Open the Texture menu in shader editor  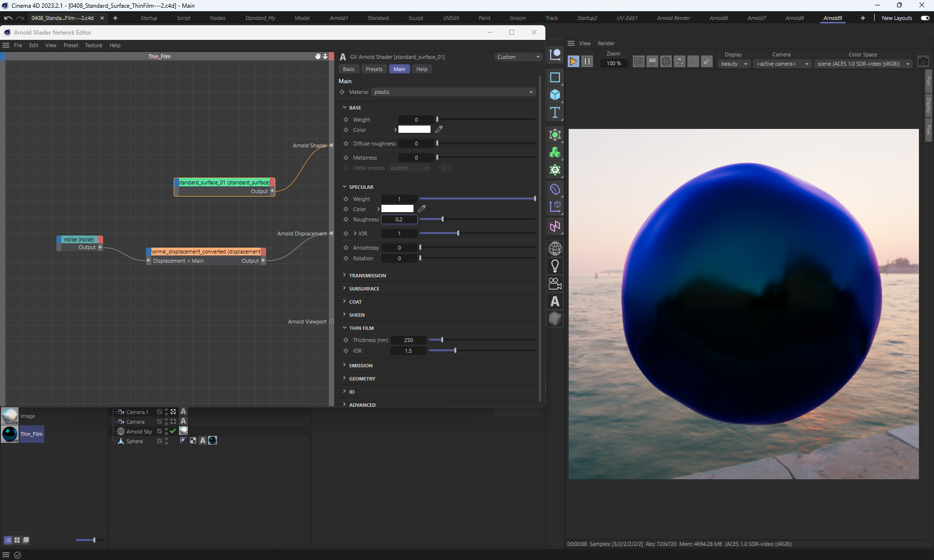click(x=93, y=45)
